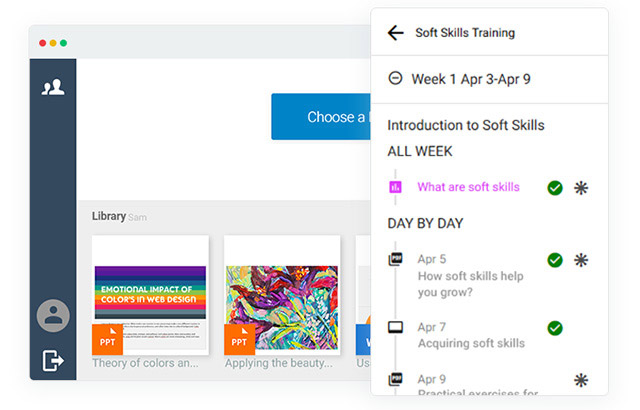Click the users group icon in sidebar
The width and height of the screenshot is (640, 410).
(x=53, y=87)
